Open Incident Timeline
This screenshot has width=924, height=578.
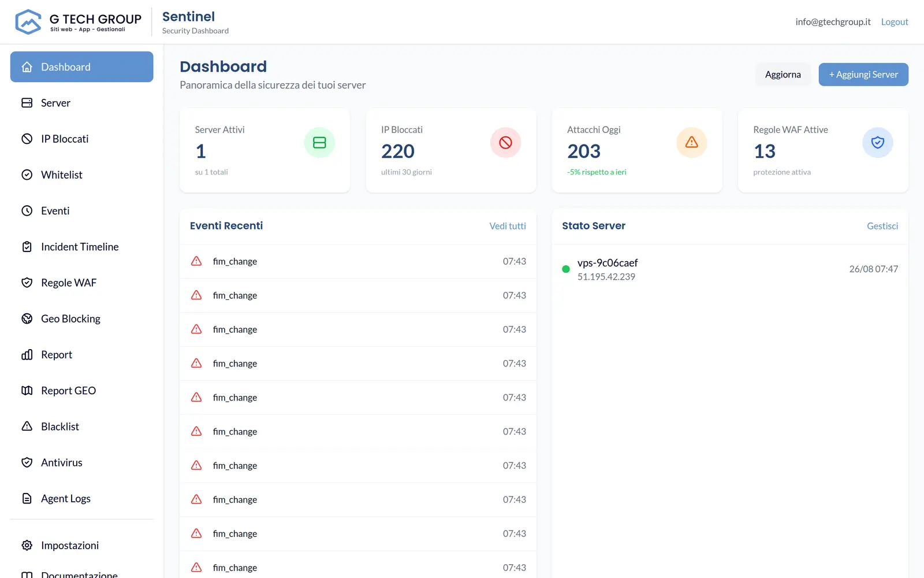pyautogui.click(x=81, y=247)
